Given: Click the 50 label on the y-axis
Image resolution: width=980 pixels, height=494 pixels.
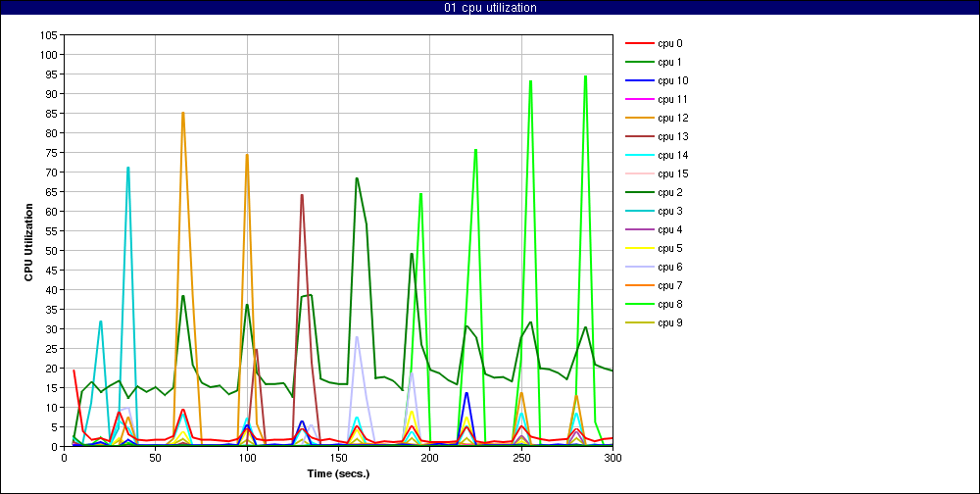Looking at the screenshot, I should coord(53,251).
